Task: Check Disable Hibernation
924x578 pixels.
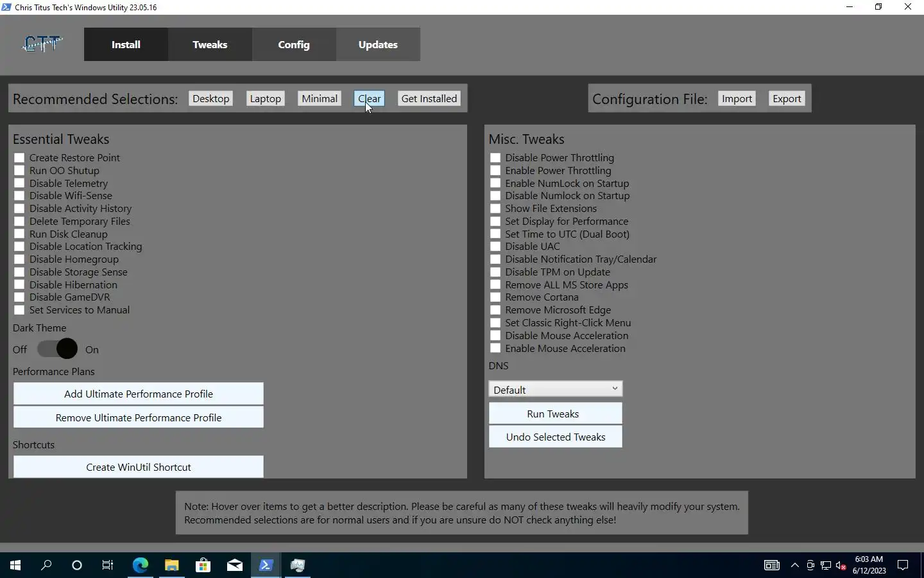Action: click(x=19, y=285)
